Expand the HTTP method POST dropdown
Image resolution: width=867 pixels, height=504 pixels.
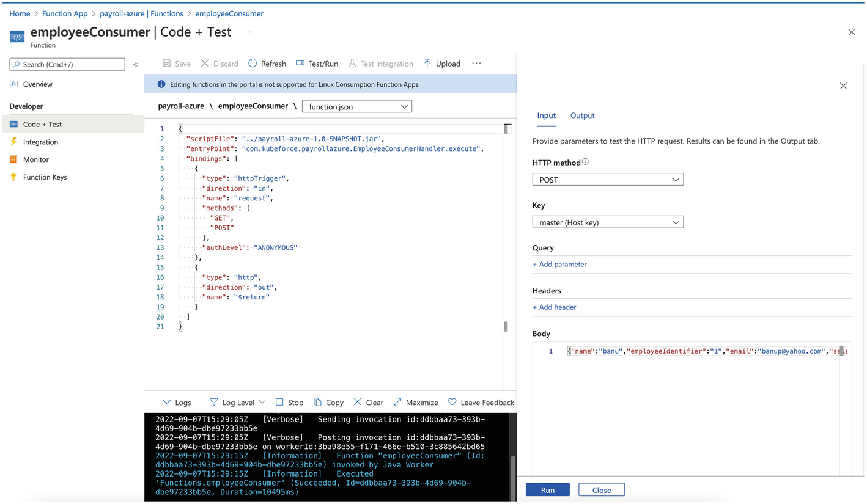point(608,180)
